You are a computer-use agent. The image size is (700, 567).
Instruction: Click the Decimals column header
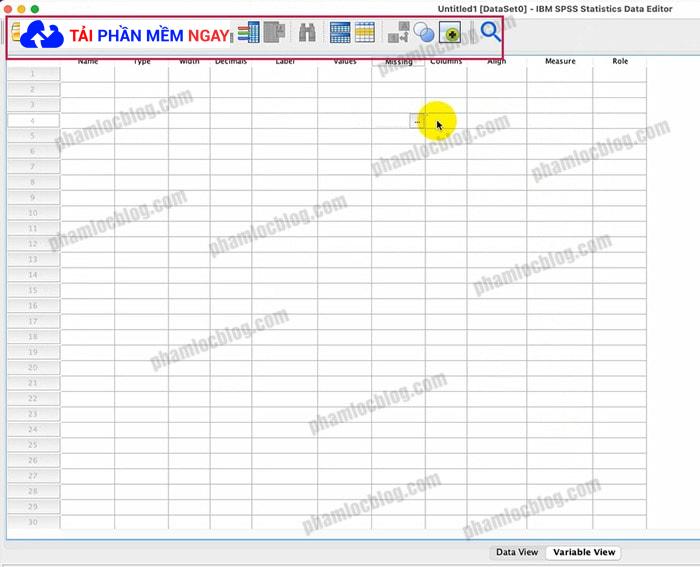[x=231, y=62]
